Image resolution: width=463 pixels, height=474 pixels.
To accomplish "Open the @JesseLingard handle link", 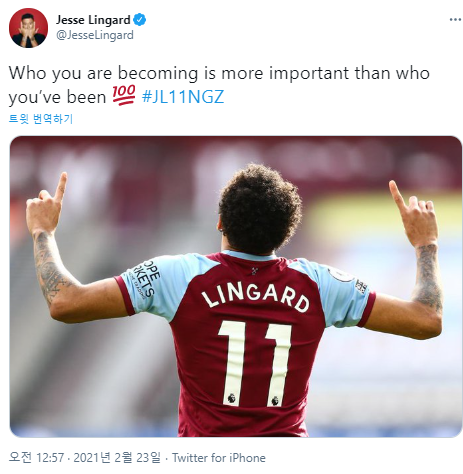I will click(x=95, y=35).
